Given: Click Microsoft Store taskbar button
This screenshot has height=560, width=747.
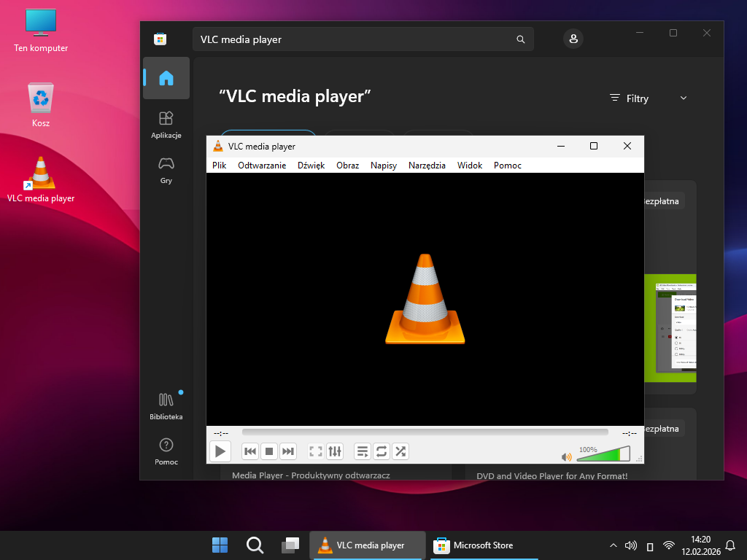Looking at the screenshot, I should (474, 545).
